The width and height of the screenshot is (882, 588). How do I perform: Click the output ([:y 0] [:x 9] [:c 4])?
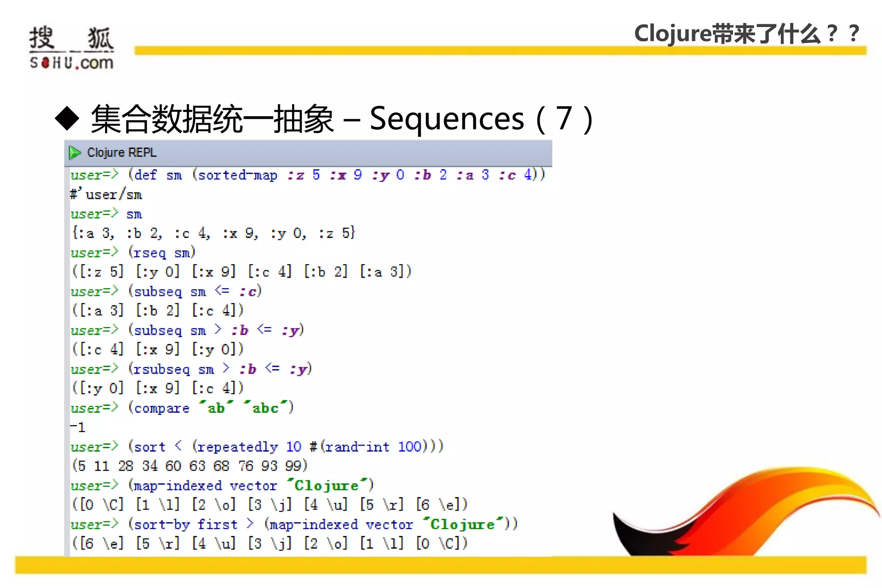pos(158,388)
